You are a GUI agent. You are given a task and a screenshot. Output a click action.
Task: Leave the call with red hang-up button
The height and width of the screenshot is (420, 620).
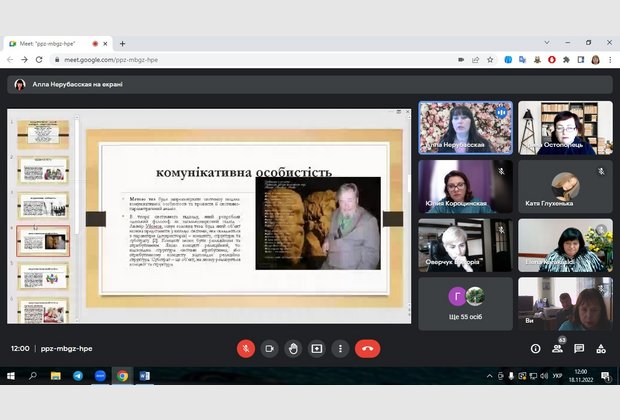click(368, 349)
